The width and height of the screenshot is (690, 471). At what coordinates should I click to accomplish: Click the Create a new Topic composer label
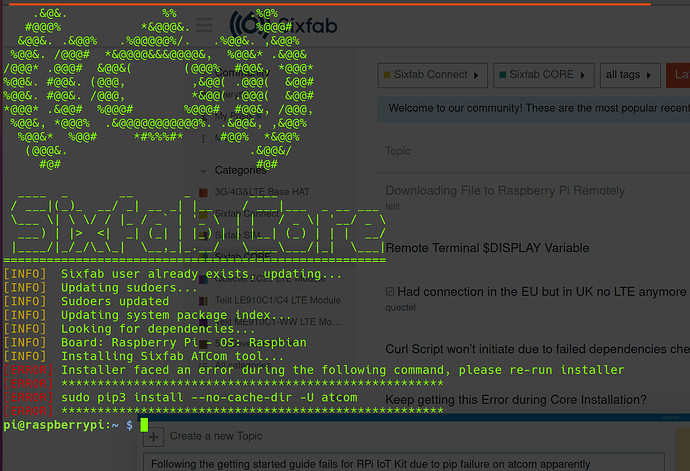click(x=216, y=436)
